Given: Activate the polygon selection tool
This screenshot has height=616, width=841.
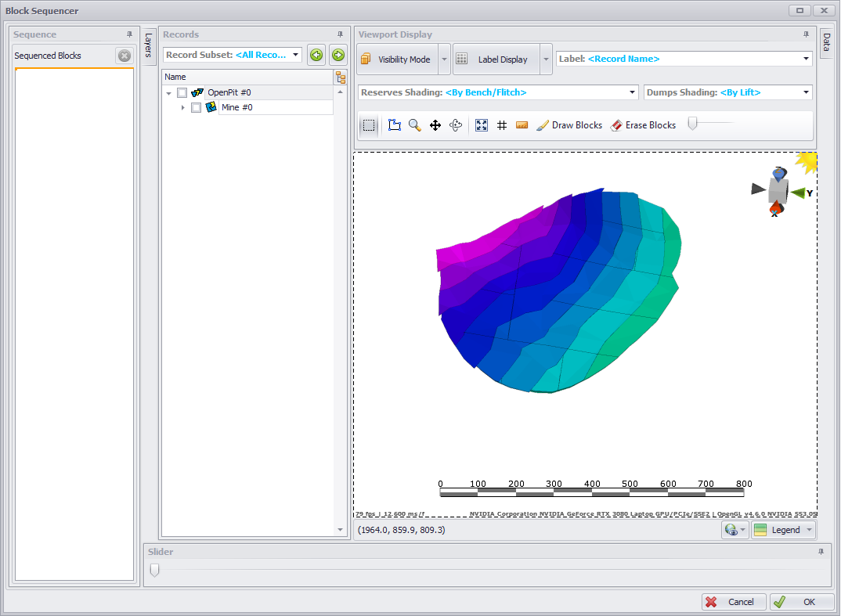Looking at the screenshot, I should pyautogui.click(x=395, y=125).
